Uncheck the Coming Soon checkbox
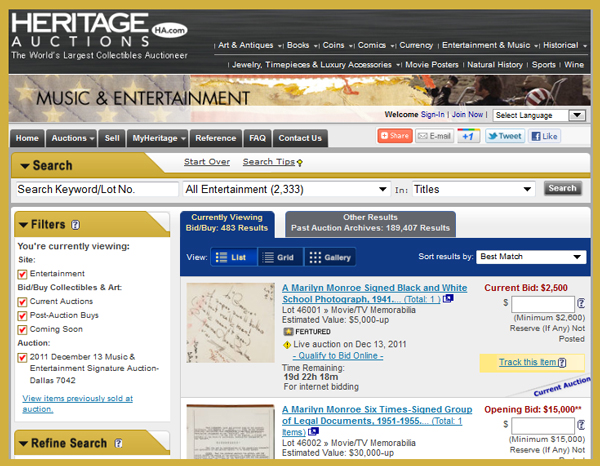 (22, 329)
